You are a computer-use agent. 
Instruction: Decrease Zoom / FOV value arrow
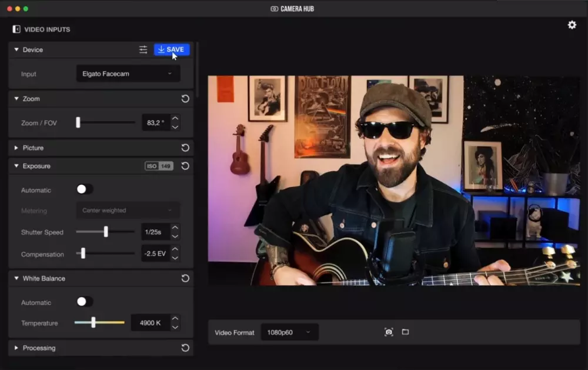tap(175, 127)
